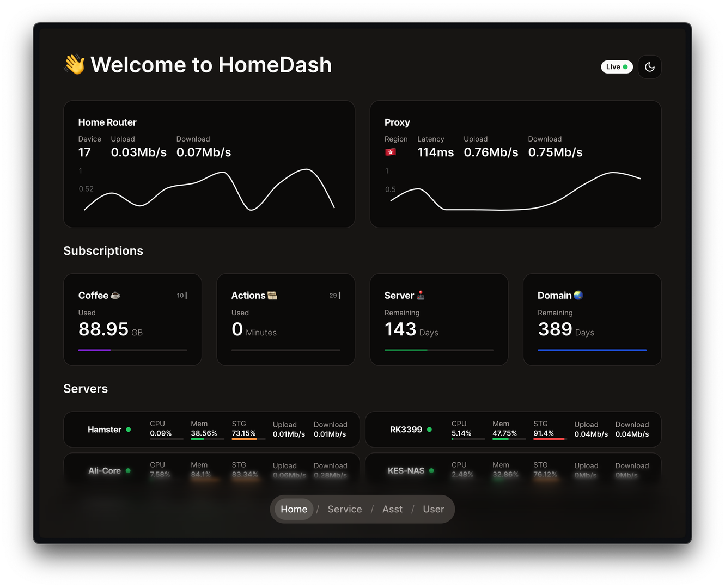
Task: Open the User tab
Action: click(433, 509)
